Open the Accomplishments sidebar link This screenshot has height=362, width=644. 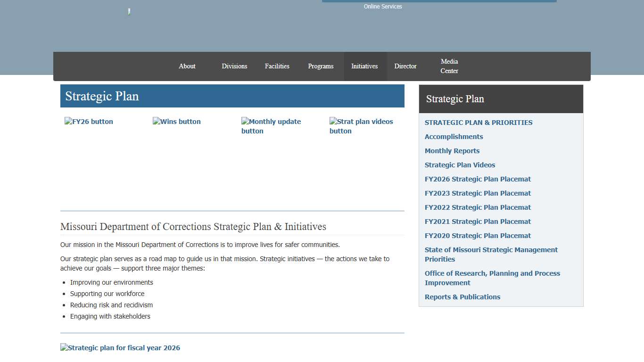click(x=454, y=136)
